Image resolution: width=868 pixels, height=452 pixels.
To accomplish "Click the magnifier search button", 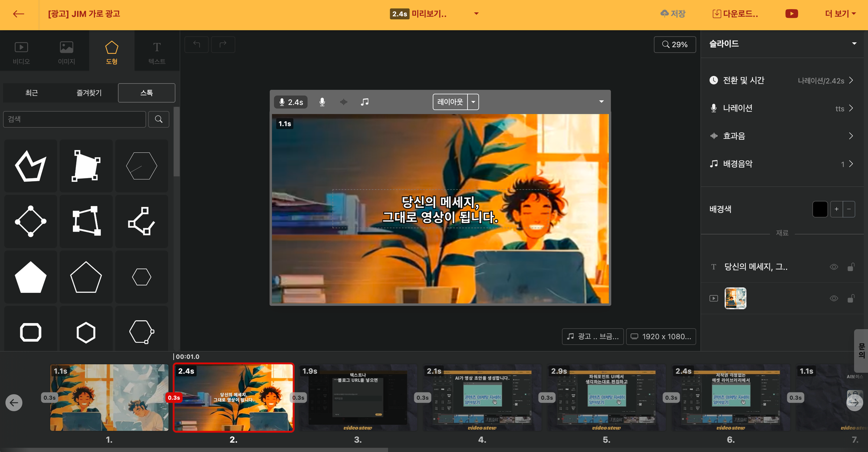I will (x=159, y=119).
